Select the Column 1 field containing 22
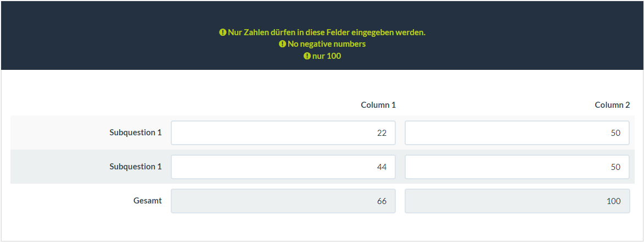This screenshot has height=242, width=644. point(283,133)
